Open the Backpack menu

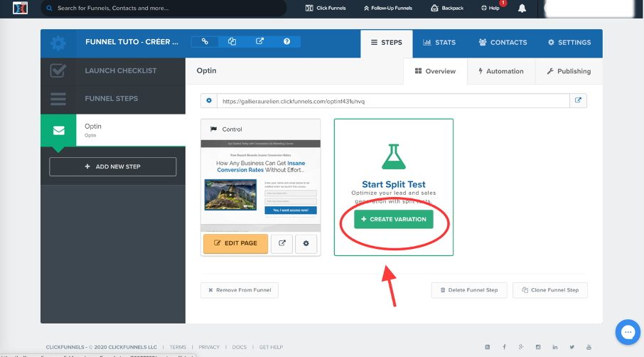coord(447,9)
